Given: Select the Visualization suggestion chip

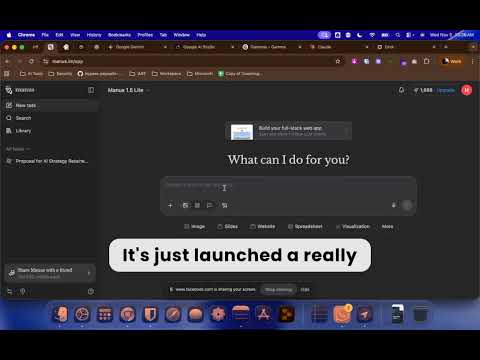Looking at the screenshot, I should pos(353,227).
